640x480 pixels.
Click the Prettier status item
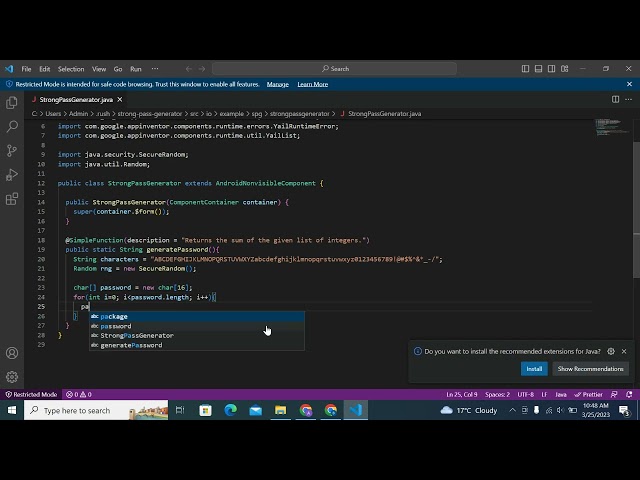point(588,394)
